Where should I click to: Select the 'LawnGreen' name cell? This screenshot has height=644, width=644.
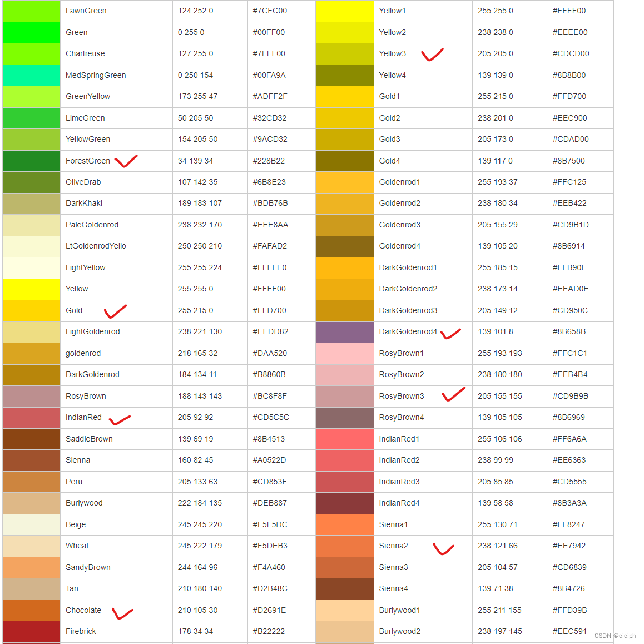coord(117,11)
